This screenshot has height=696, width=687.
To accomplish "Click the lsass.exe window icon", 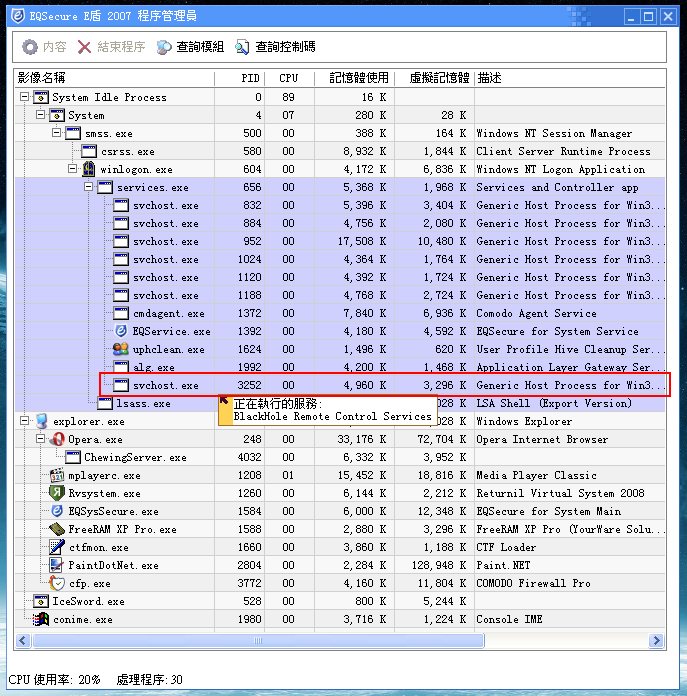I will 105,403.
